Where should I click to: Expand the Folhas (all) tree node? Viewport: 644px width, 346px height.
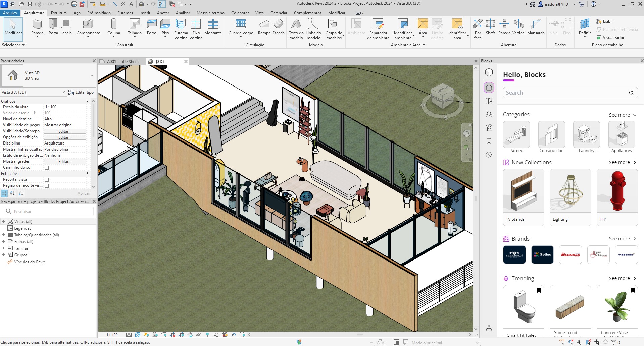pyautogui.click(x=3, y=242)
